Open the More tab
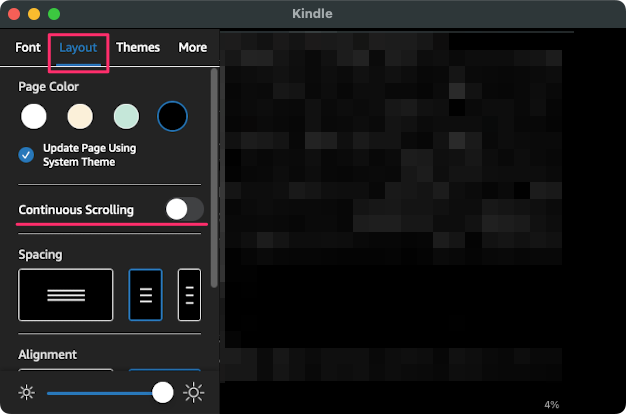 (x=192, y=48)
